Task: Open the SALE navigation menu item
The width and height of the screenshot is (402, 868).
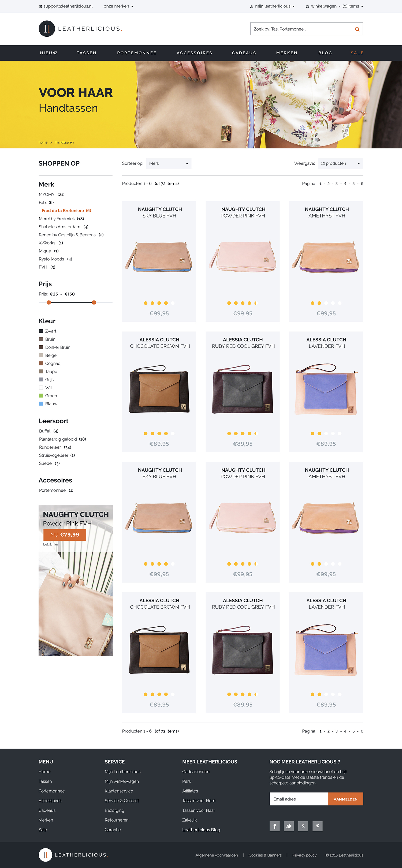Action: [357, 53]
